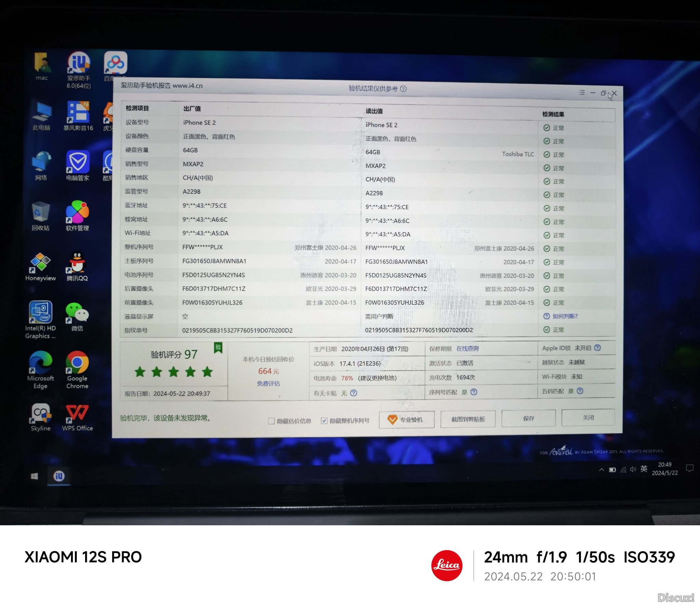The width and height of the screenshot is (700, 606).
Task: Launch 电脑管家 desktop icon
Action: (78, 166)
